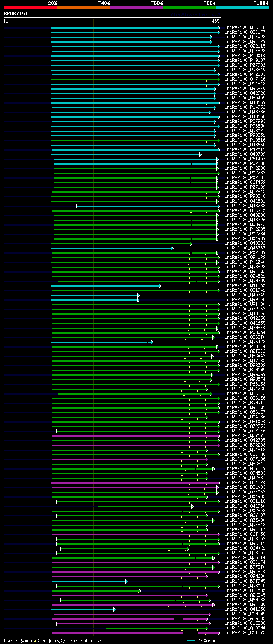Select the label UniRef100_B9T9W5

[245, 581]
